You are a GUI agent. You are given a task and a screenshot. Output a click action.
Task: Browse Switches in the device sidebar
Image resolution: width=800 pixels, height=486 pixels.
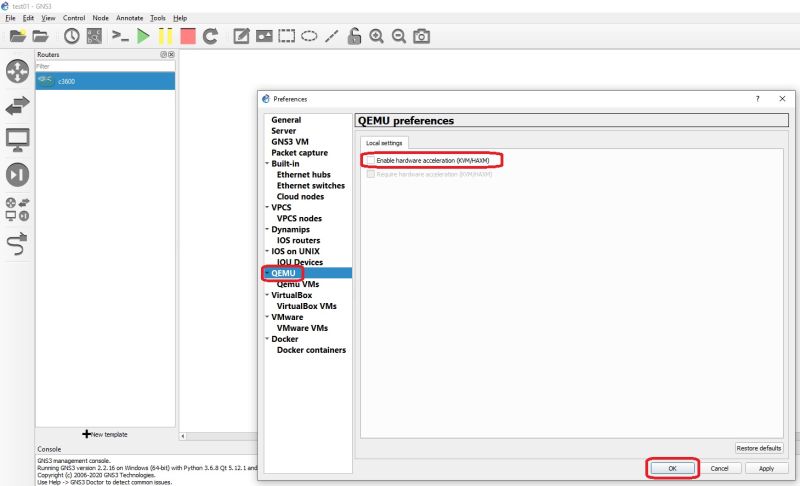pyautogui.click(x=17, y=106)
